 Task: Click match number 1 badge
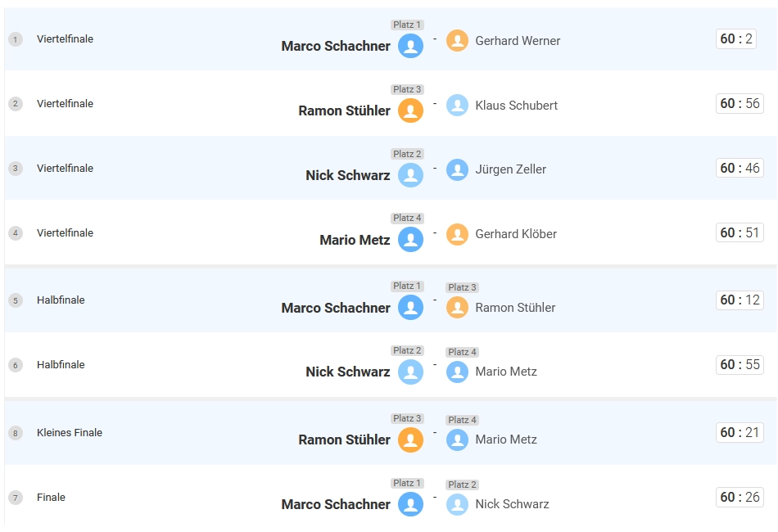click(x=16, y=39)
